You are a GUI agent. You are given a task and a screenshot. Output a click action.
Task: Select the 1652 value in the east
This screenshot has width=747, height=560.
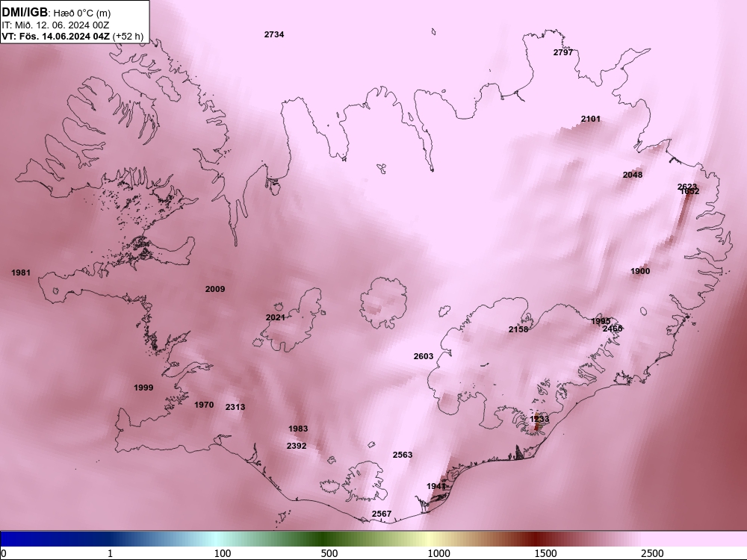[690, 191]
